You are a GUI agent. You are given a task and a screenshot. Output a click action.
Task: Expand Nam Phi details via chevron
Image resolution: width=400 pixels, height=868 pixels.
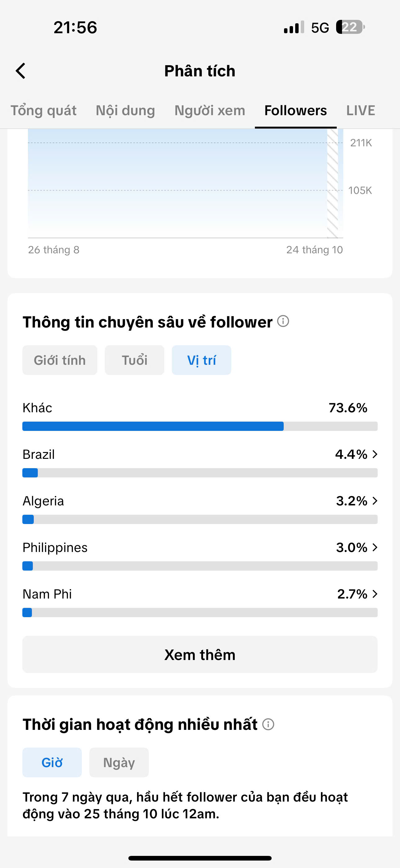(x=375, y=594)
